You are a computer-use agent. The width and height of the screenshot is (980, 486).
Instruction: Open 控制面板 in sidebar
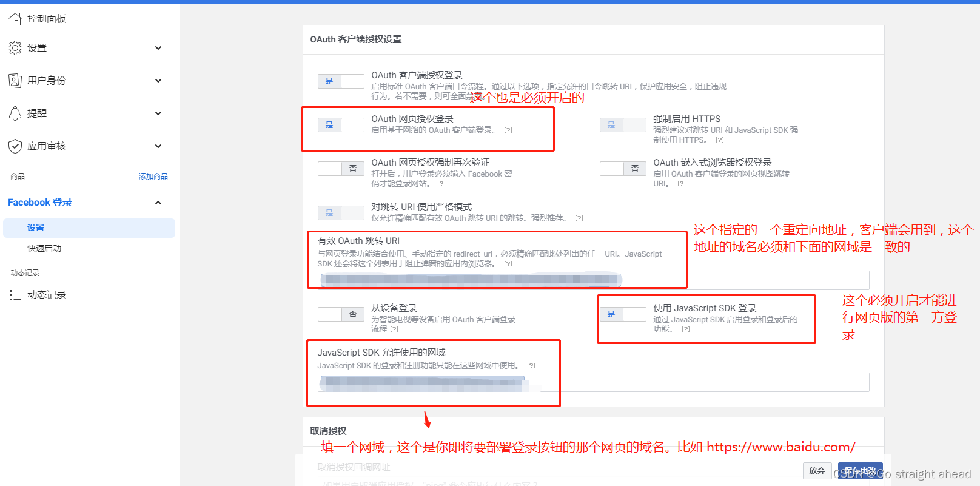(x=47, y=19)
